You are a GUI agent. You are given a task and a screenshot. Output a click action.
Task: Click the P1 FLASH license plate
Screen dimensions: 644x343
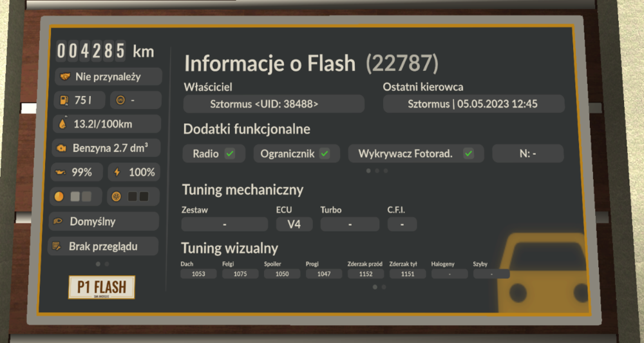102,287
